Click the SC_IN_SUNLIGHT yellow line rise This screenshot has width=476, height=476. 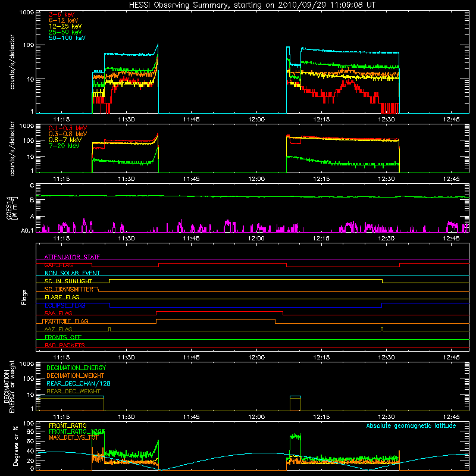(x=109, y=281)
